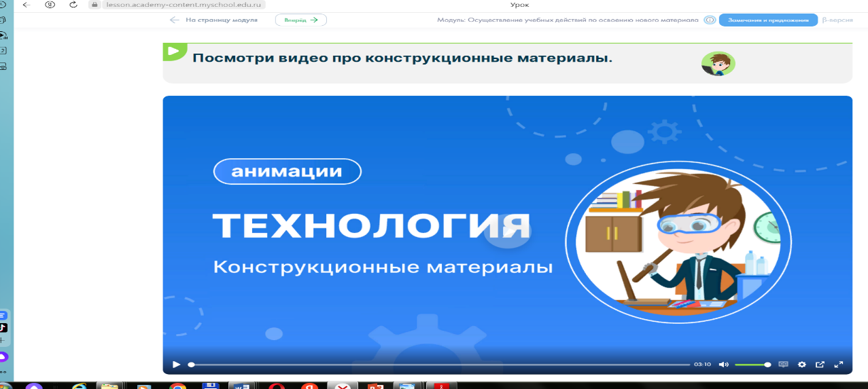The image size is (868, 389).
Task: Click the β-версия label
Action: (837, 20)
